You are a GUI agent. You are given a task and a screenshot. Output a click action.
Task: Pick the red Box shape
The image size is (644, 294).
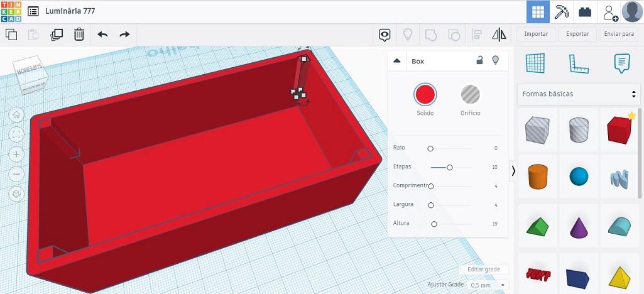click(x=619, y=129)
